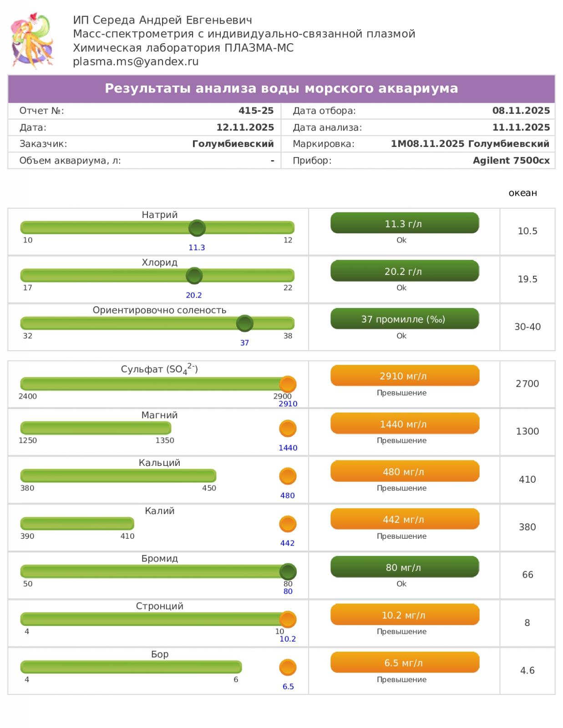
Task: Click the salinity slider knob at 37
Action: pos(245,324)
